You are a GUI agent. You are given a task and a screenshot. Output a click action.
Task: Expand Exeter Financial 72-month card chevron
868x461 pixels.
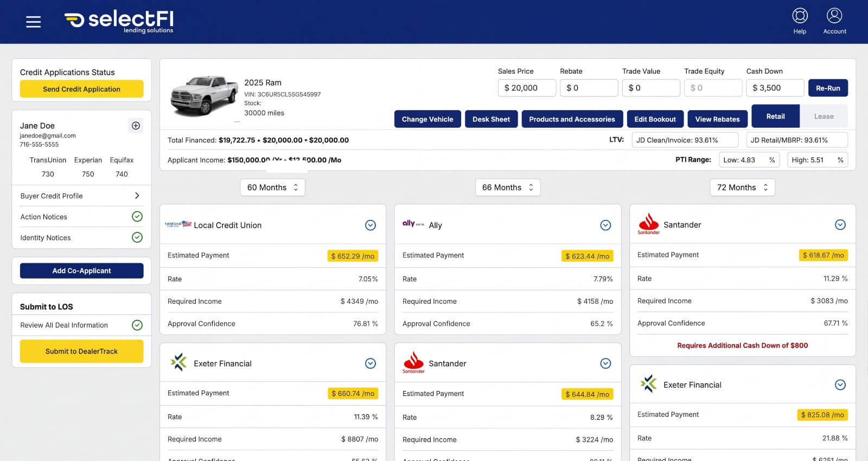(x=840, y=384)
